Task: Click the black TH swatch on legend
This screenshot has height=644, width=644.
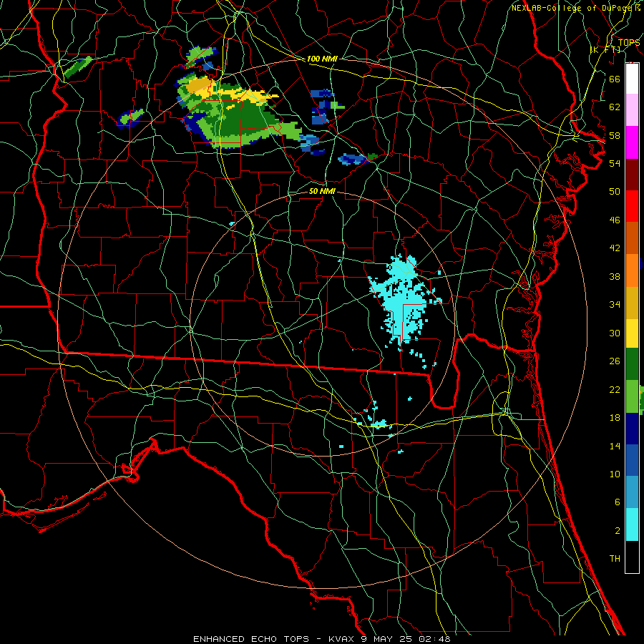Action: pyautogui.click(x=632, y=557)
